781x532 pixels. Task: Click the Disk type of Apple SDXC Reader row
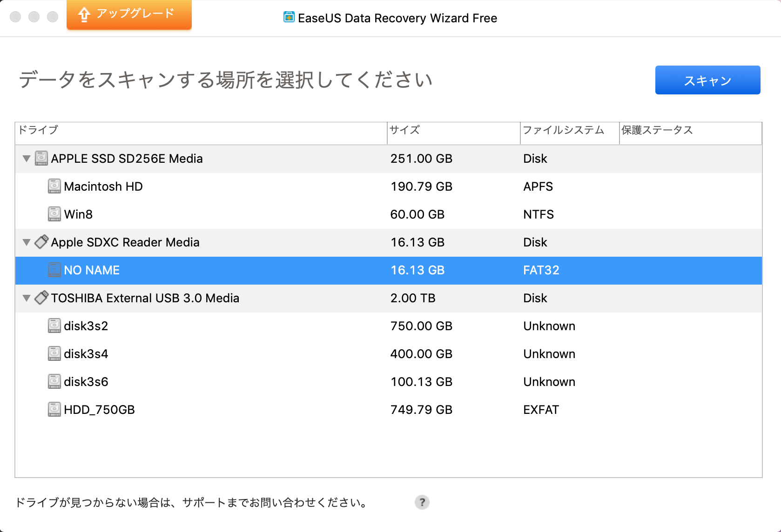[x=535, y=242]
